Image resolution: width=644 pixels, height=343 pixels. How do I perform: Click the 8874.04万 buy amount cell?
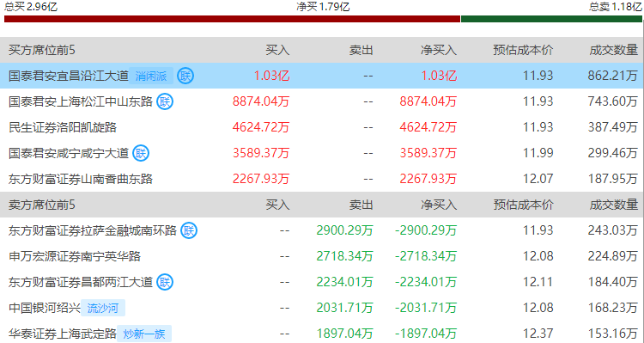(261, 101)
